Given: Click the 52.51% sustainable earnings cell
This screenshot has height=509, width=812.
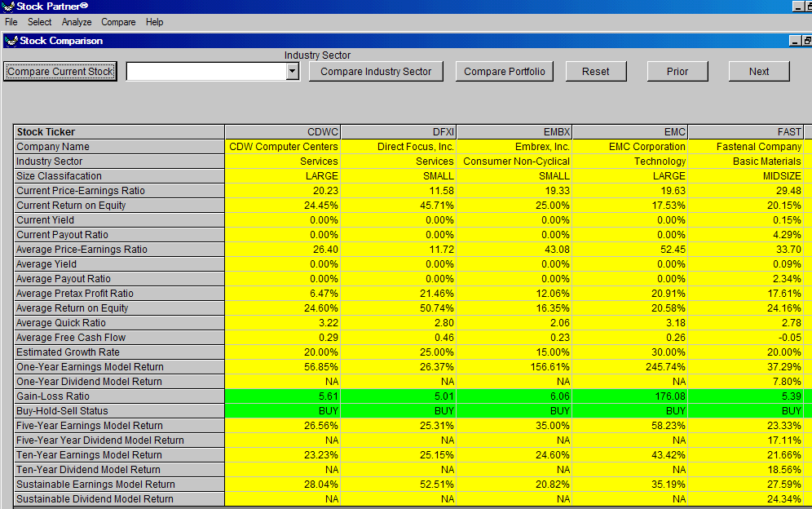Looking at the screenshot, I should [x=399, y=484].
